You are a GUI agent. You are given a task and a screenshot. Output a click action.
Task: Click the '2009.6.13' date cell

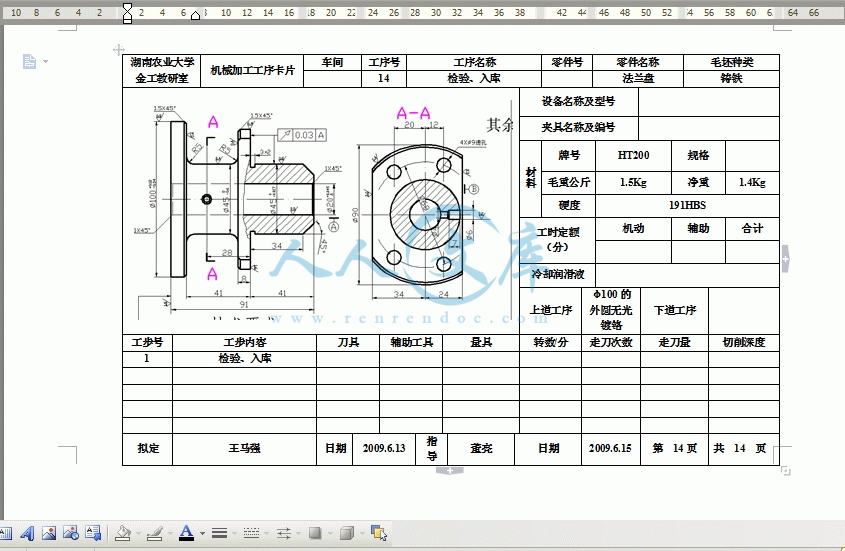(384, 449)
